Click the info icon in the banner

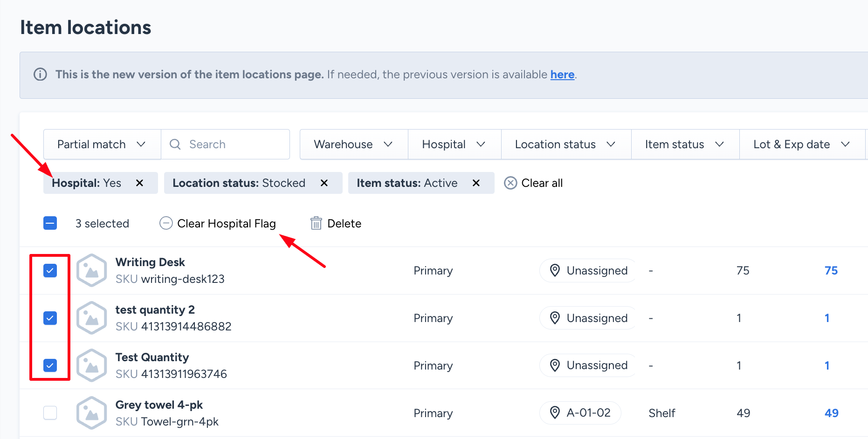(x=41, y=75)
